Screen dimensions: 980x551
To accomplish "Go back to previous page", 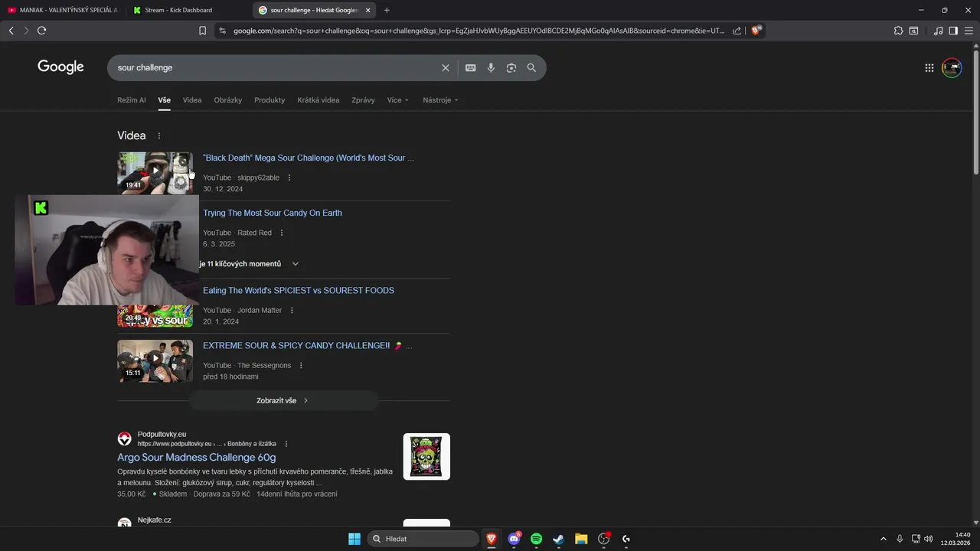I will (11, 31).
